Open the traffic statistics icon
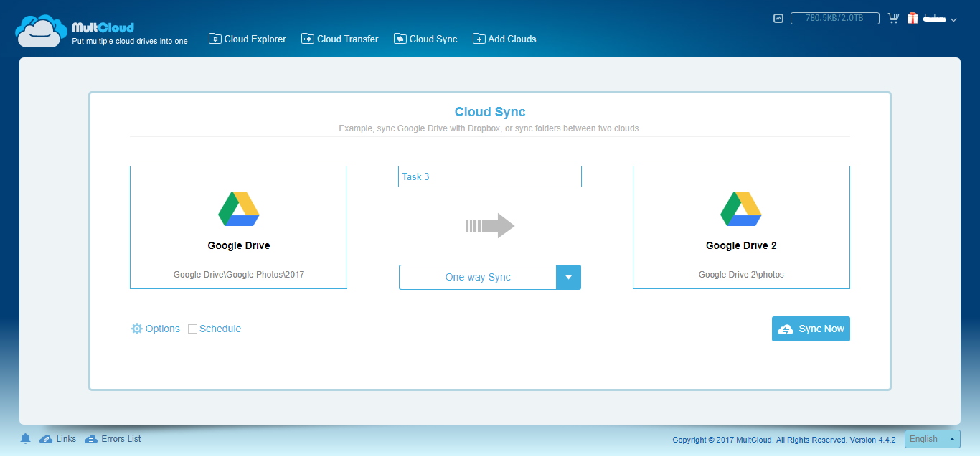Screen dimensions: 980x457 pyautogui.click(x=778, y=19)
